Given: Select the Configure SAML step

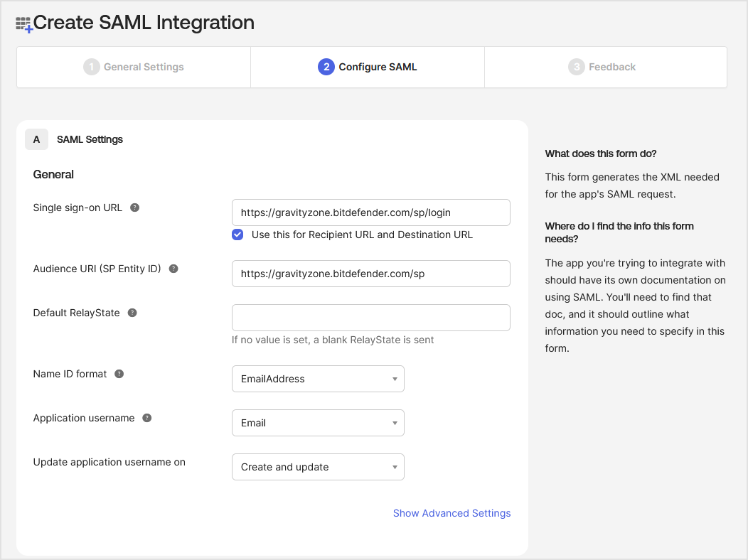Looking at the screenshot, I should tap(368, 68).
